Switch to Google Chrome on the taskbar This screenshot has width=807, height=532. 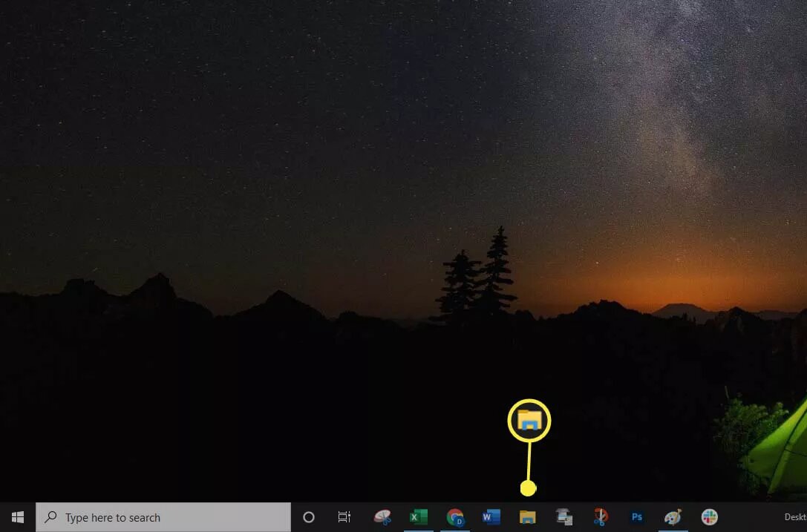tap(455, 517)
